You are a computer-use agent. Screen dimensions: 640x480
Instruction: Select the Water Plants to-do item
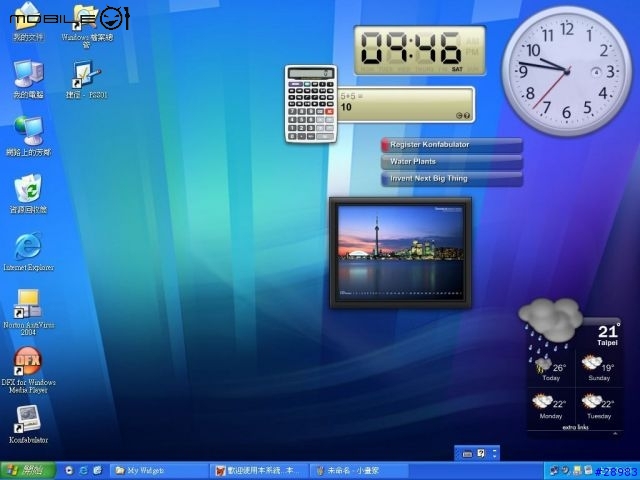(x=452, y=162)
